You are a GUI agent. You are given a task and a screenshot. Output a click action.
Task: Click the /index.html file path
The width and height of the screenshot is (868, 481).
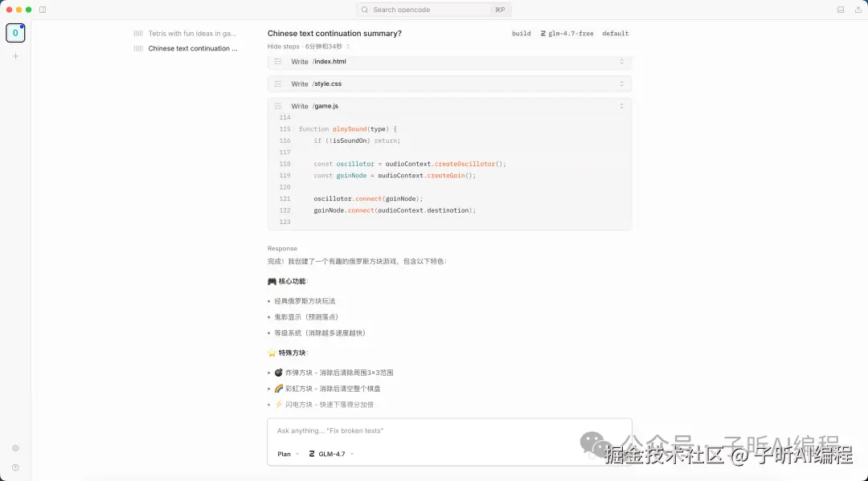click(x=330, y=62)
